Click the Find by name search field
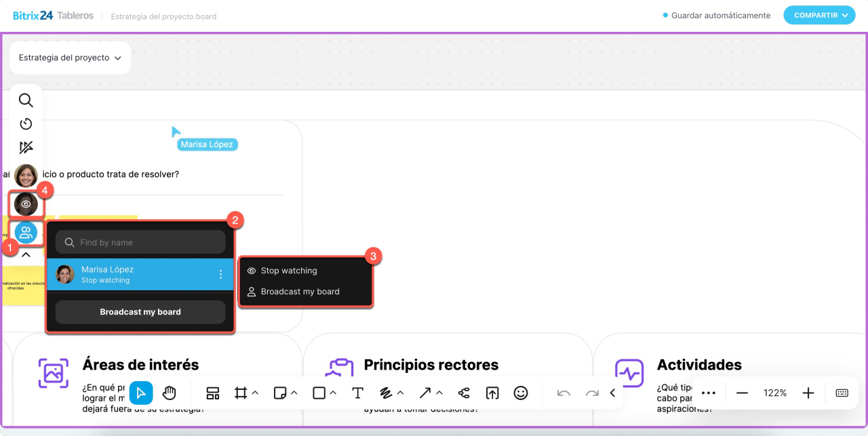This screenshot has height=436, width=868. point(149,242)
